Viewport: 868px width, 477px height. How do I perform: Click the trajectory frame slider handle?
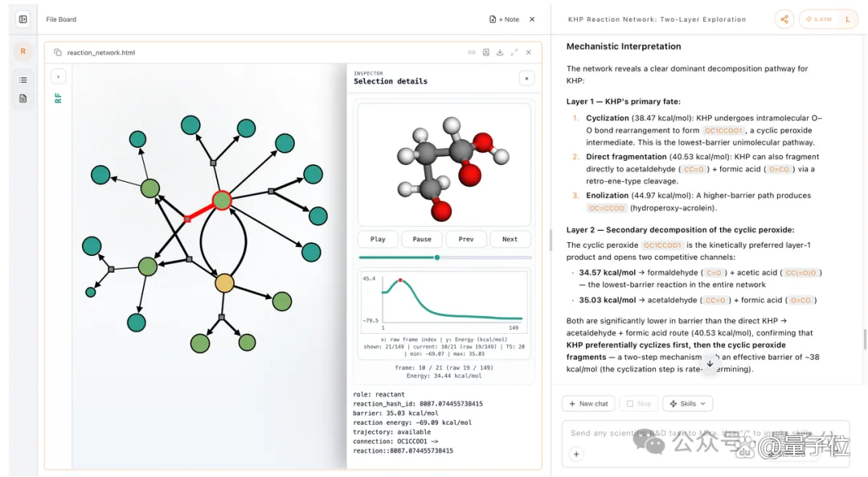tap(437, 257)
